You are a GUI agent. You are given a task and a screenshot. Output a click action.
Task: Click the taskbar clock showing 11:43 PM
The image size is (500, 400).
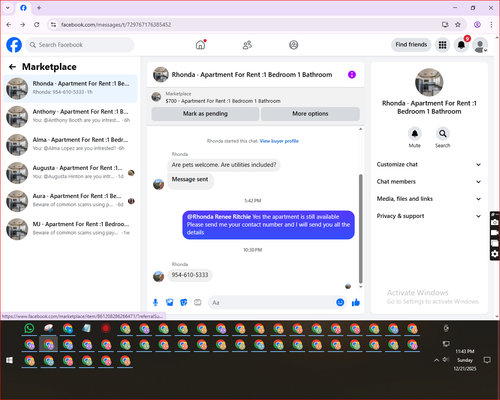pos(465,360)
